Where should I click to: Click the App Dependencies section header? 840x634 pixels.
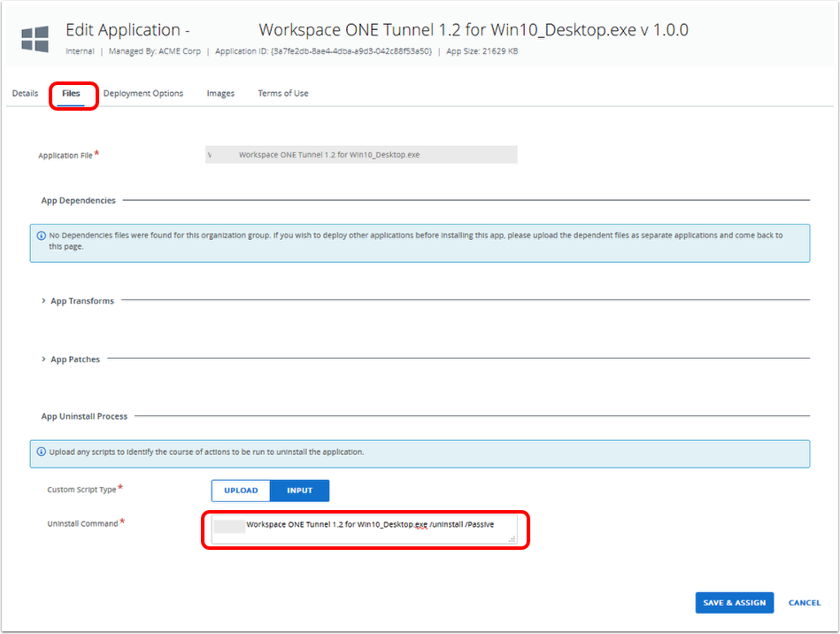(78, 200)
